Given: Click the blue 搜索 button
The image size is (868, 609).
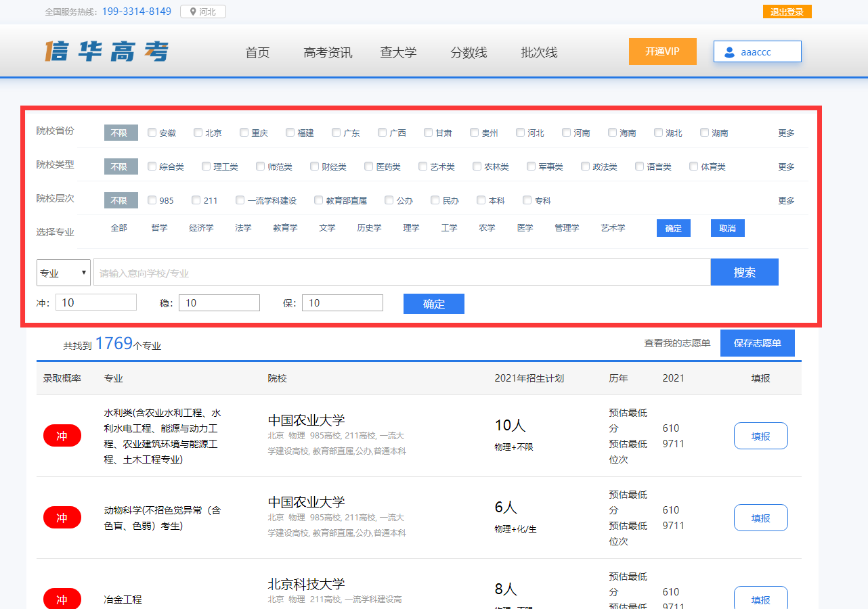Looking at the screenshot, I should [744, 272].
